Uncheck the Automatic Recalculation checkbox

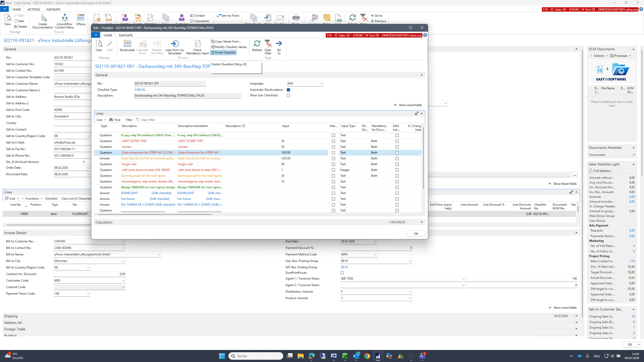pos(289,90)
